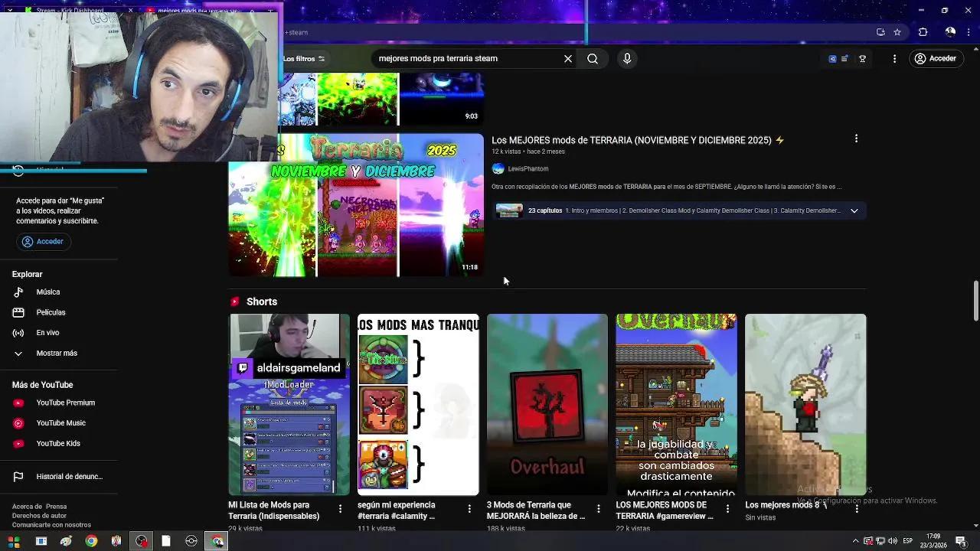Click the install app icon in address bar
Screen dimensions: 980x551
(880, 32)
